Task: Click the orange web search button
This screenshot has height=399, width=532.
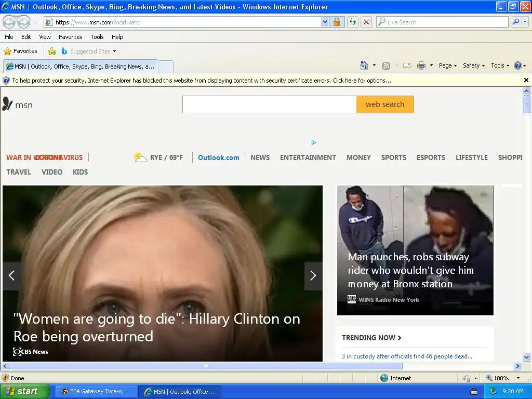Action: click(x=385, y=104)
